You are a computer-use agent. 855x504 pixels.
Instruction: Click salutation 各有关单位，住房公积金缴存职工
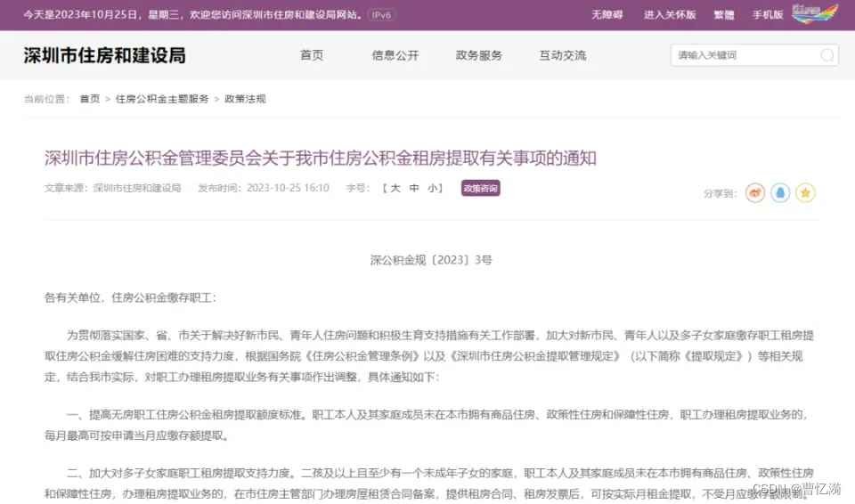click(x=130, y=297)
